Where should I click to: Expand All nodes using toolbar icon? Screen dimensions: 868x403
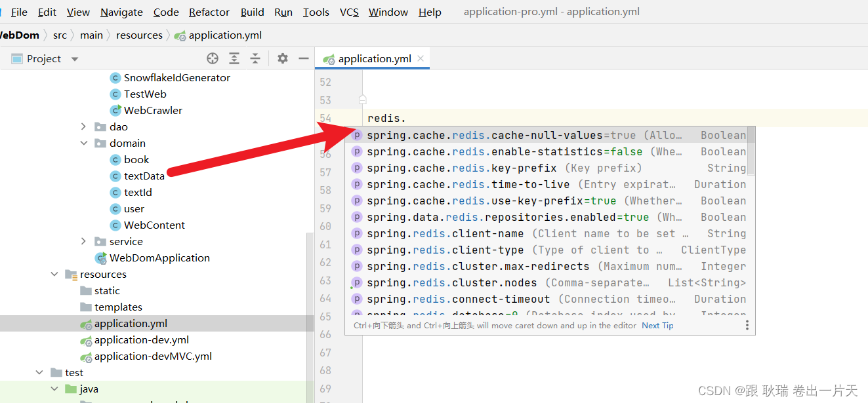pyautogui.click(x=234, y=58)
